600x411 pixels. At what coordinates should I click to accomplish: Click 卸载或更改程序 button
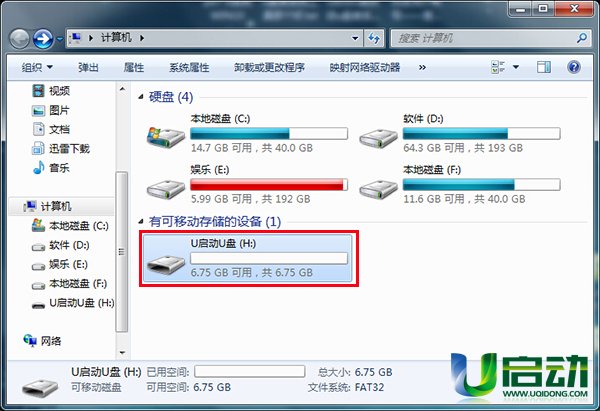[x=269, y=68]
